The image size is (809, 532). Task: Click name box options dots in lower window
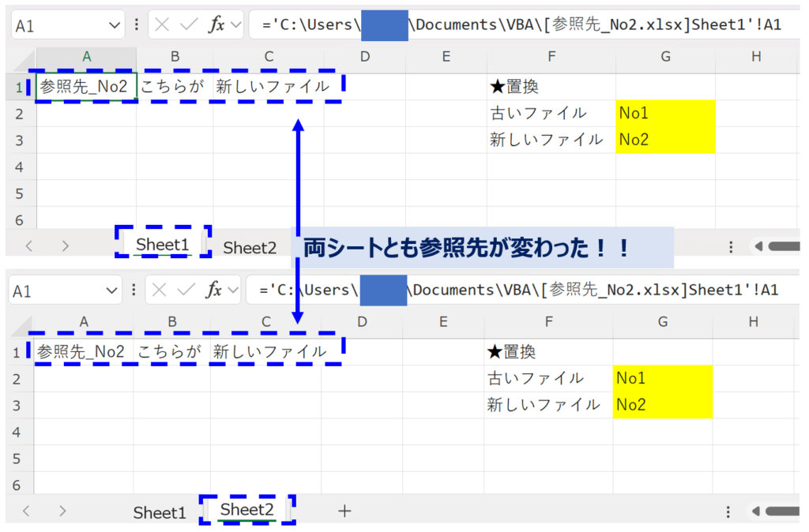(134, 290)
